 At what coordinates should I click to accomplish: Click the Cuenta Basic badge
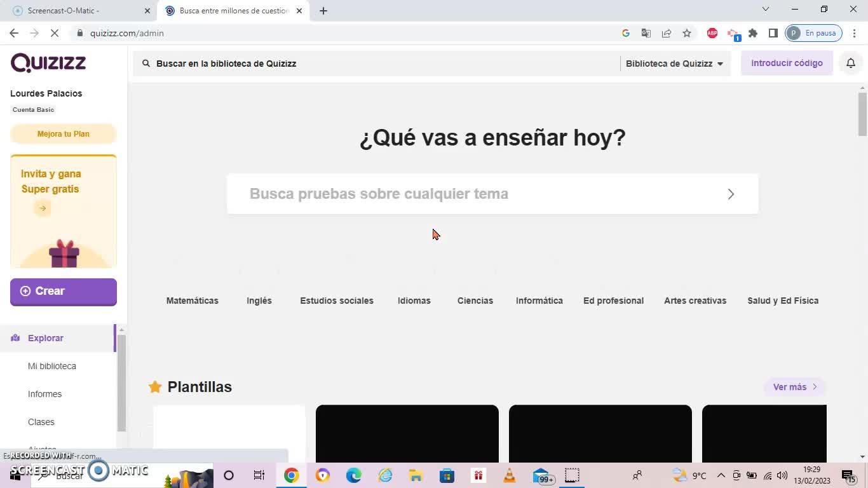33,110
